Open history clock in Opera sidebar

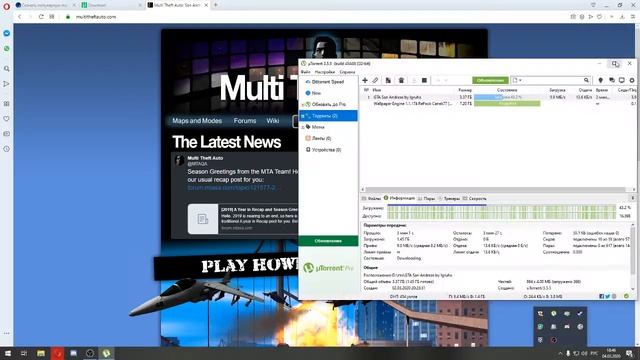pos(7,149)
